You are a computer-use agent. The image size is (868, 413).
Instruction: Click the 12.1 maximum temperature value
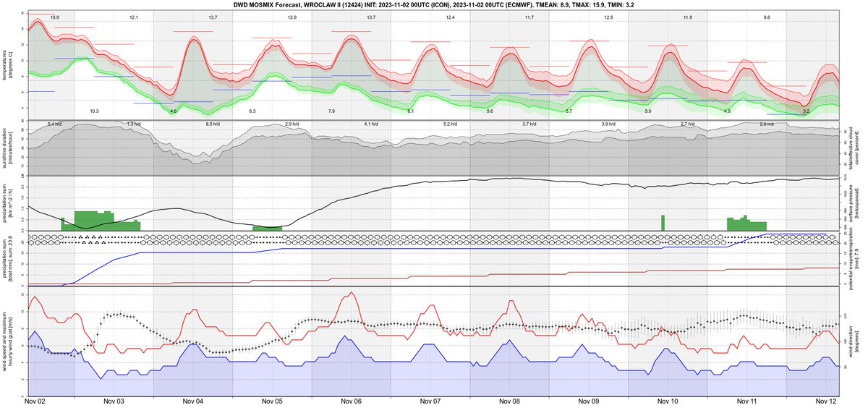(x=134, y=17)
